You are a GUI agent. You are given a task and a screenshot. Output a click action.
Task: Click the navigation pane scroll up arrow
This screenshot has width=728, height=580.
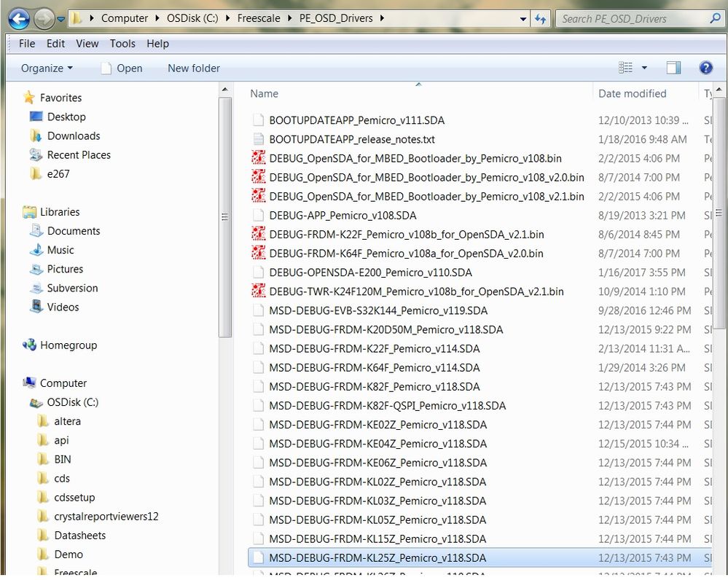point(225,89)
